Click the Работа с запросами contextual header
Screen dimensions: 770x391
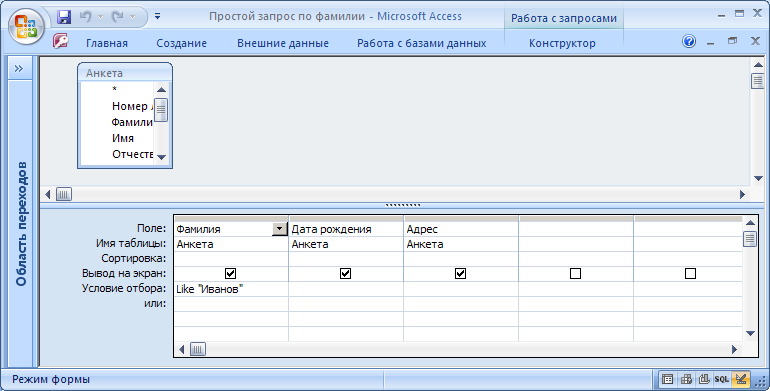[564, 19]
